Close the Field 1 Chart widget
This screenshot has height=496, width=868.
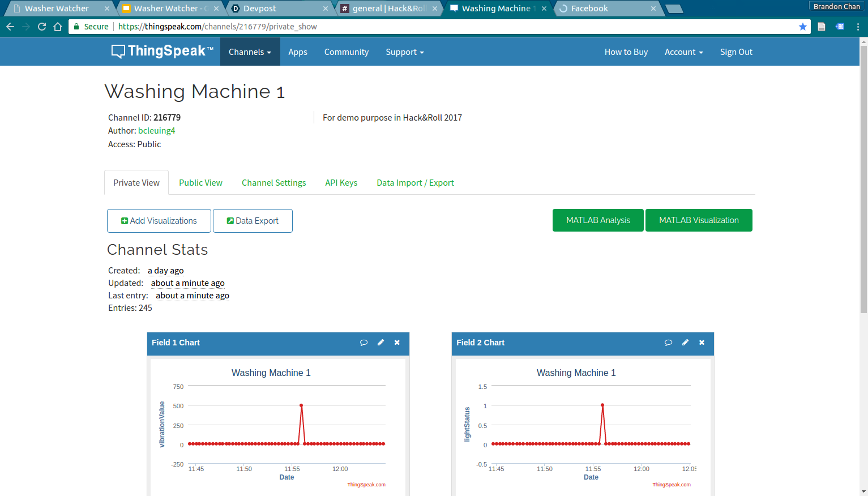pyautogui.click(x=397, y=343)
